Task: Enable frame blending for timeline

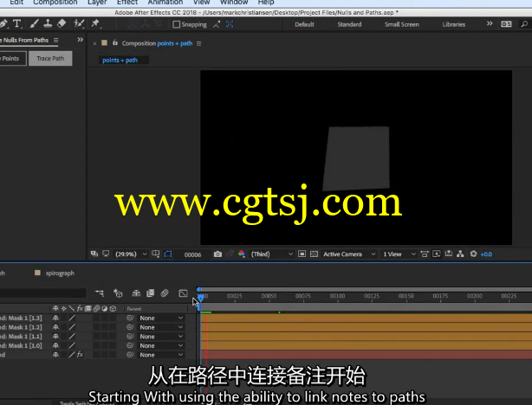Action: 150,292
